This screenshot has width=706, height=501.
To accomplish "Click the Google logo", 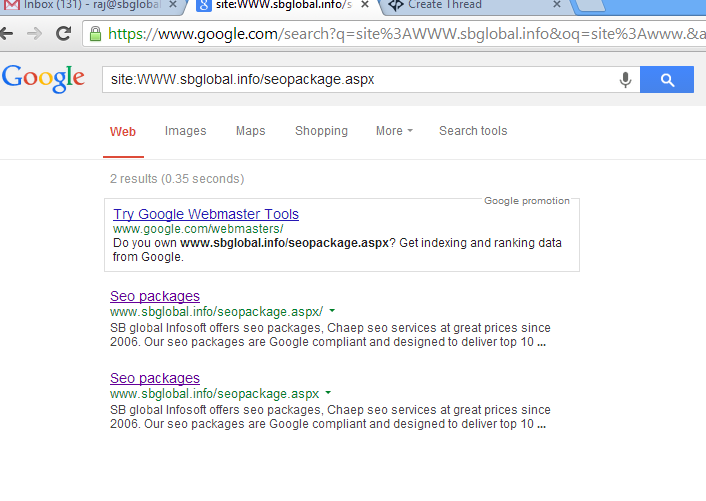I will [x=43, y=79].
